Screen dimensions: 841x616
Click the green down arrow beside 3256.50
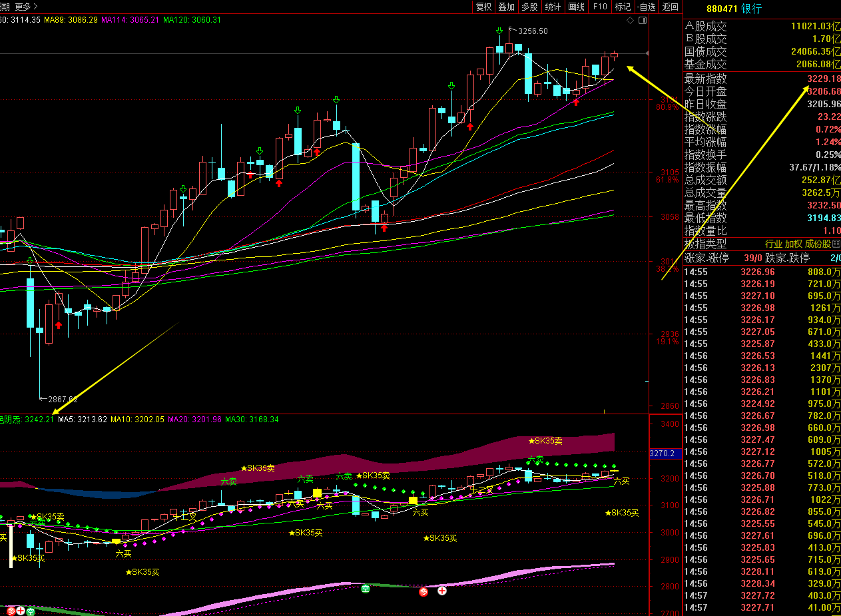pyautogui.click(x=499, y=31)
